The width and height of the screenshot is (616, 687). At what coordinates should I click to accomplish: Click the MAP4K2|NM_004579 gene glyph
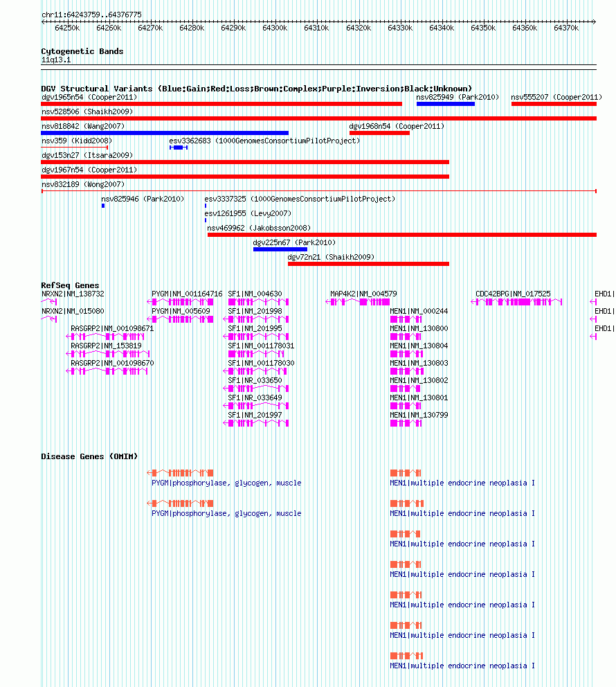pyautogui.click(x=358, y=302)
